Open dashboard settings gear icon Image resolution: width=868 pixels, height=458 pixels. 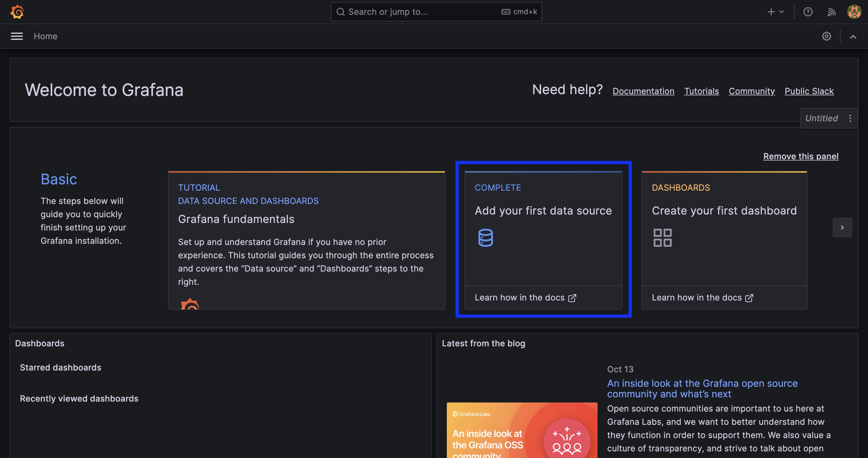[826, 36]
